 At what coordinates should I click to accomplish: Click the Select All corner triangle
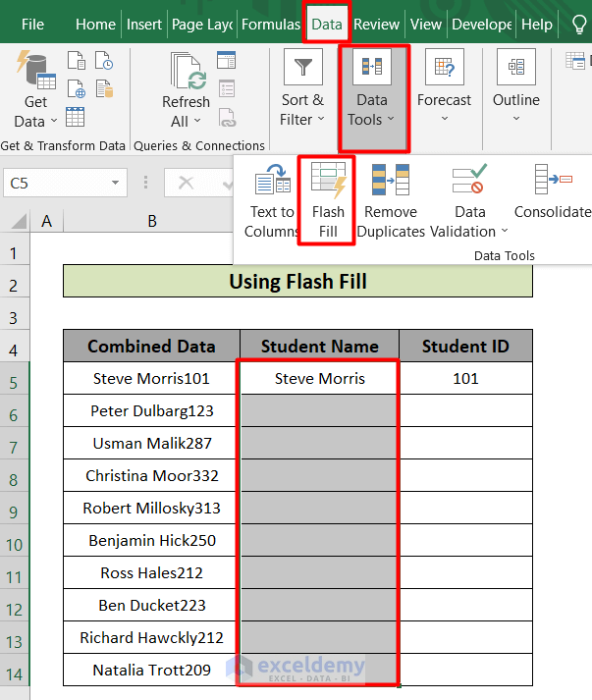19,221
